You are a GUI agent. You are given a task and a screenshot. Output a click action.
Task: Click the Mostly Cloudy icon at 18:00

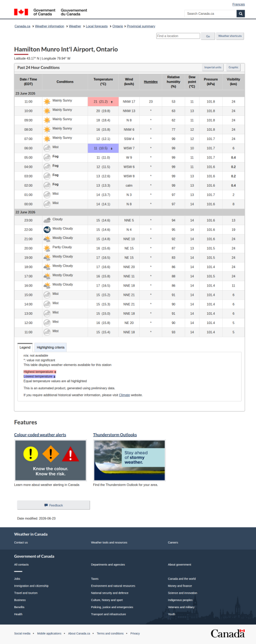[x=47, y=267]
